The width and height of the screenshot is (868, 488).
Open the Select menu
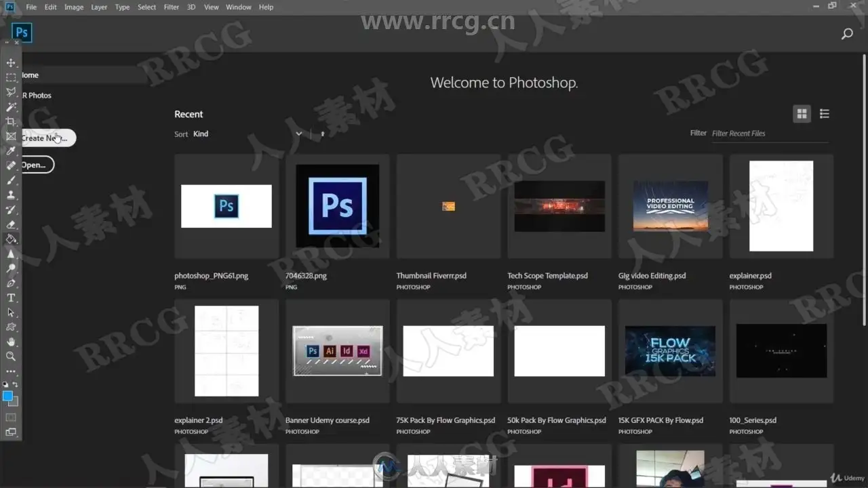(x=147, y=7)
